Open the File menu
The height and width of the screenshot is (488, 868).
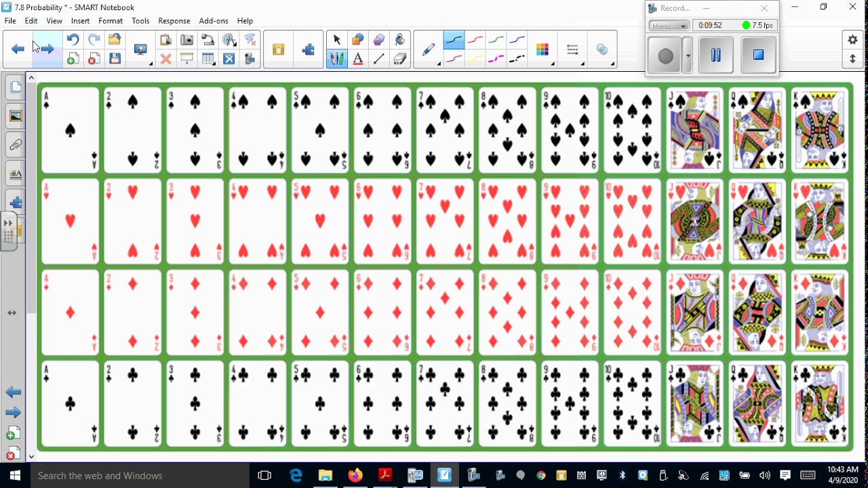click(x=10, y=21)
